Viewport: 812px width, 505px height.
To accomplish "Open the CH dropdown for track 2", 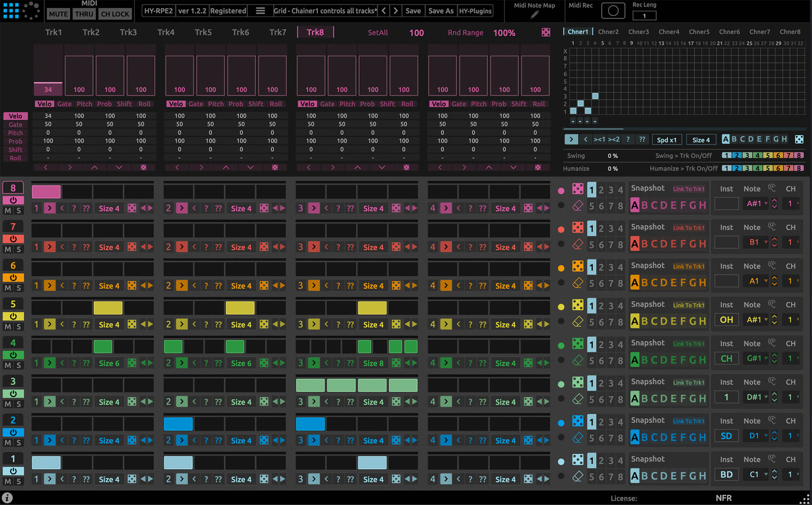I will click(791, 436).
